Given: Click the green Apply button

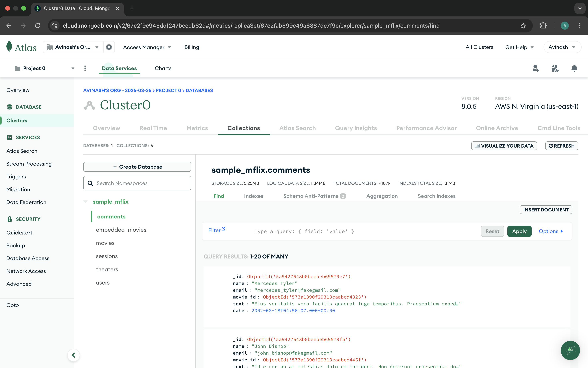Looking at the screenshot, I should [x=519, y=231].
